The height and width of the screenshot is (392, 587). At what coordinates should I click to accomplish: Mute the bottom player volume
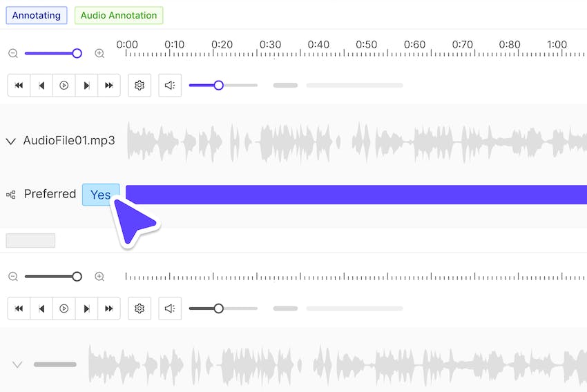170,308
